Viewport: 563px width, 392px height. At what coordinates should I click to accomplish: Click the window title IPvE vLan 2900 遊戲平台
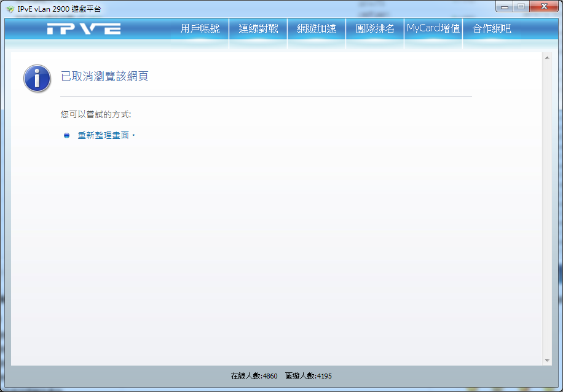click(59, 9)
